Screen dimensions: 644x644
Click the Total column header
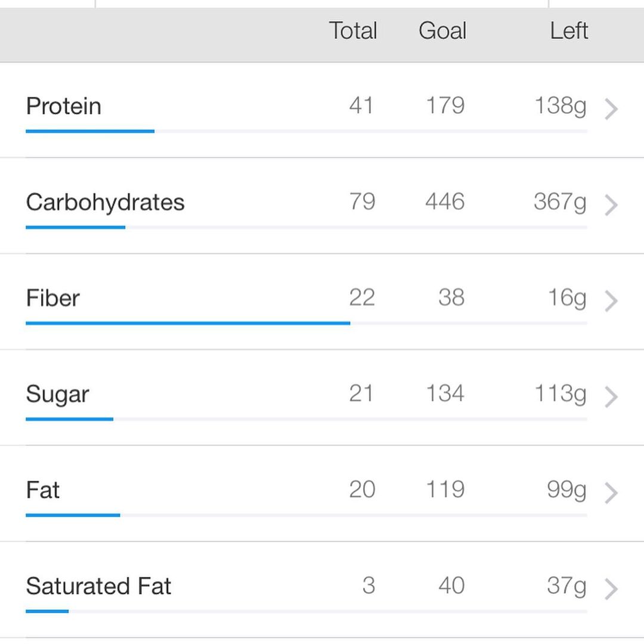pyautogui.click(x=353, y=31)
